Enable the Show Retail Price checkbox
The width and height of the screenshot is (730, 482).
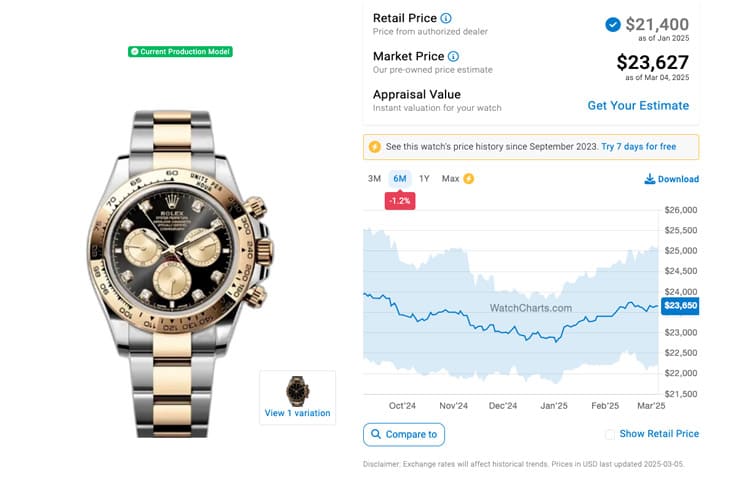[609, 434]
